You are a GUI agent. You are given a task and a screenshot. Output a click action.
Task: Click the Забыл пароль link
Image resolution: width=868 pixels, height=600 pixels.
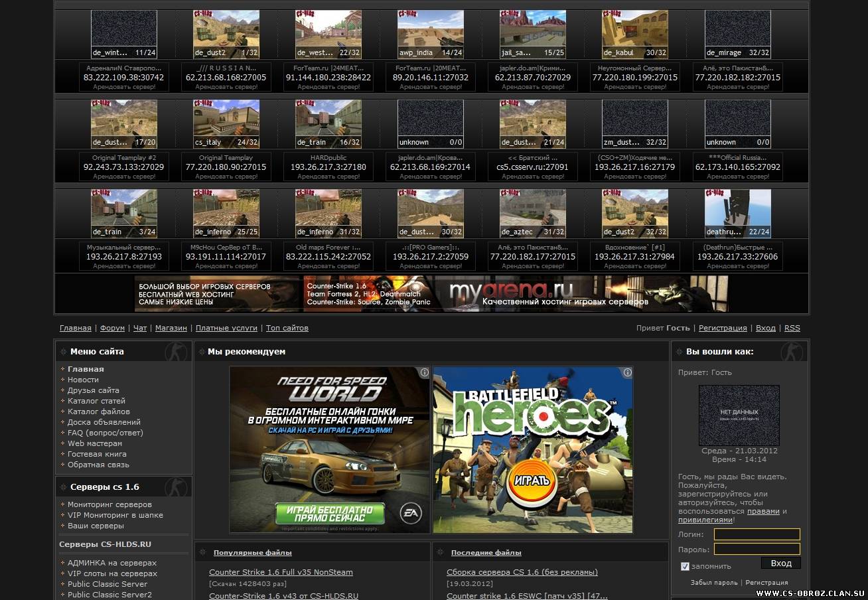pyautogui.click(x=713, y=583)
